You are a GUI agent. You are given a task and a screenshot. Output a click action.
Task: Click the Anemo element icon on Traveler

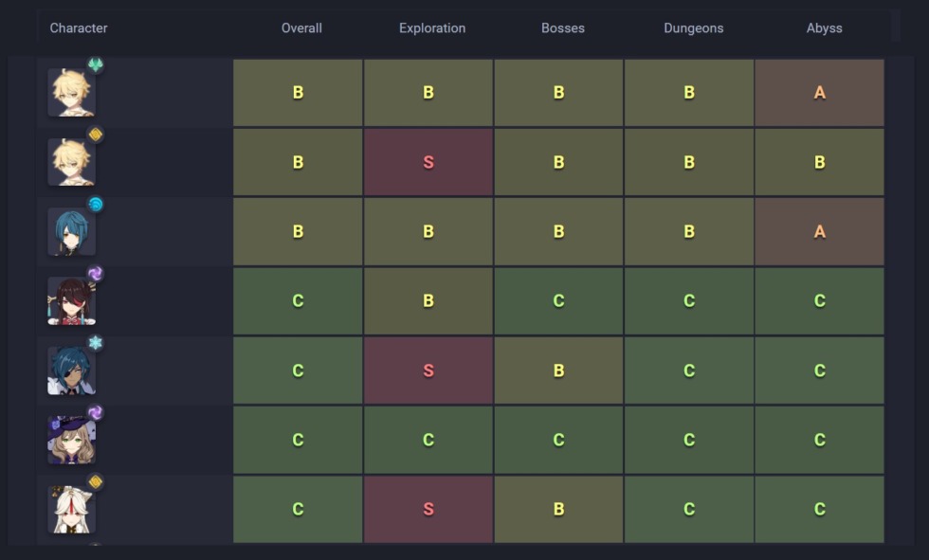(95, 65)
